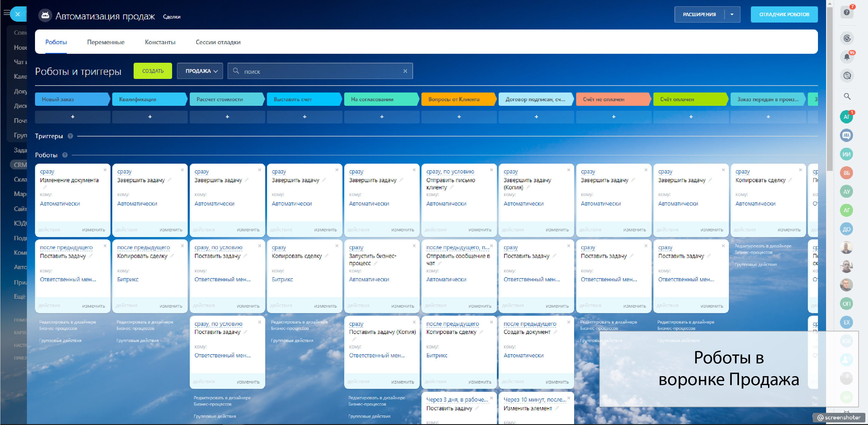868x425 pixels.
Task: Add robot under Квалификация with plus button
Action: pos(150,117)
